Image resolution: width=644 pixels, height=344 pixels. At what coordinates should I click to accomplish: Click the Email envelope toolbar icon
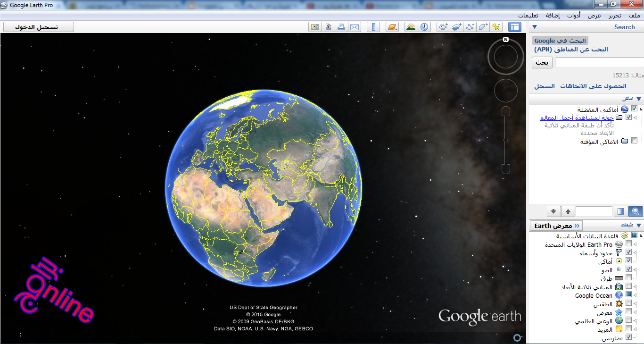pos(355,27)
